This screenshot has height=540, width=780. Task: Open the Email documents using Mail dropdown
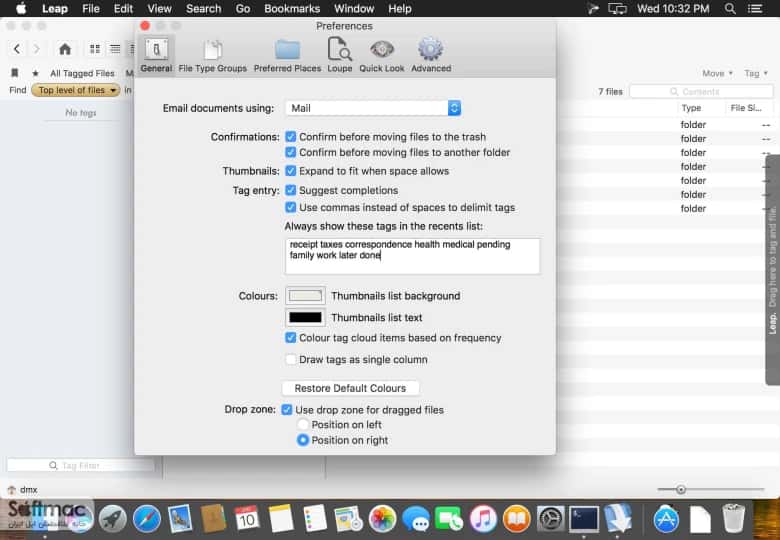click(x=373, y=108)
